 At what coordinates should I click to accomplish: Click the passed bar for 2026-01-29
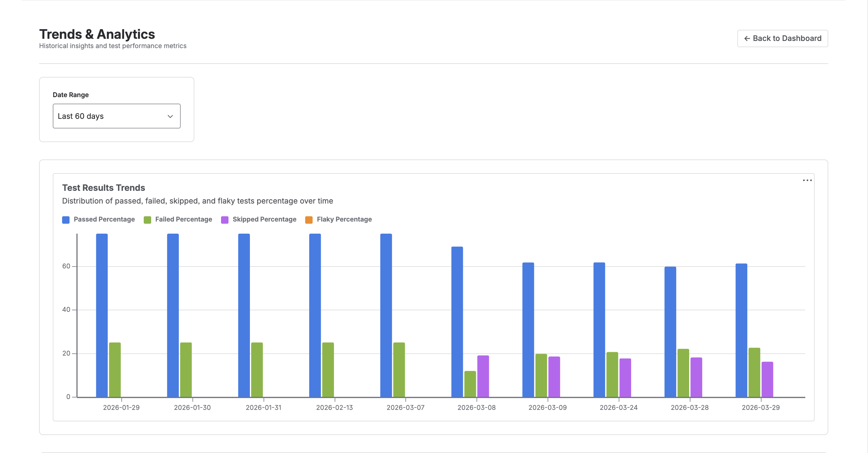(x=102, y=315)
